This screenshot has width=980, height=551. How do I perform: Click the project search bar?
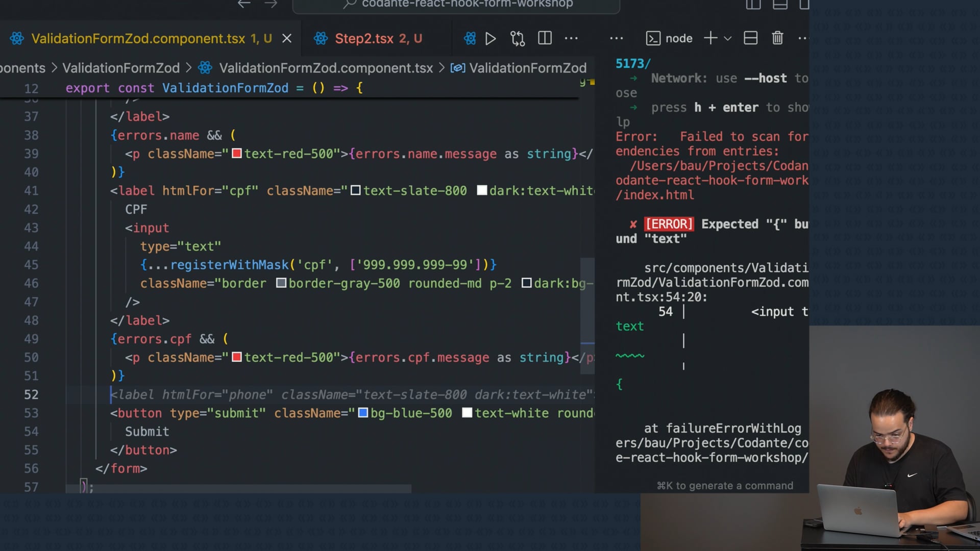click(456, 5)
